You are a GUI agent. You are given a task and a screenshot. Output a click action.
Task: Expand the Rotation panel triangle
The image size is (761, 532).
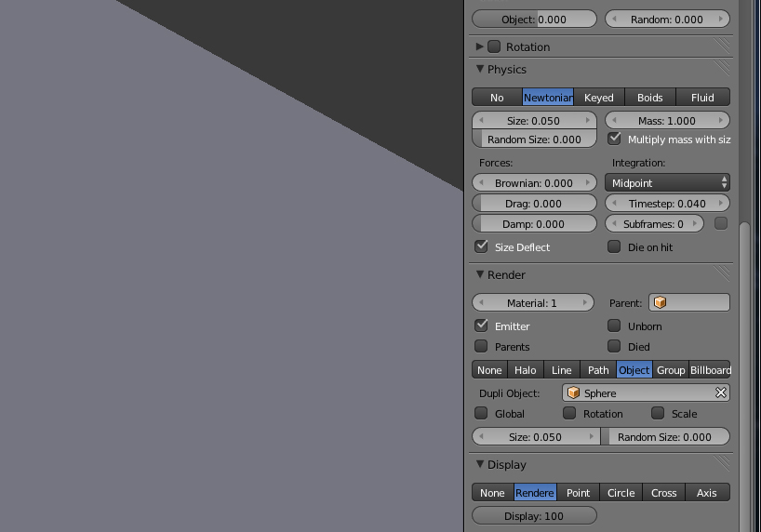tap(479, 47)
